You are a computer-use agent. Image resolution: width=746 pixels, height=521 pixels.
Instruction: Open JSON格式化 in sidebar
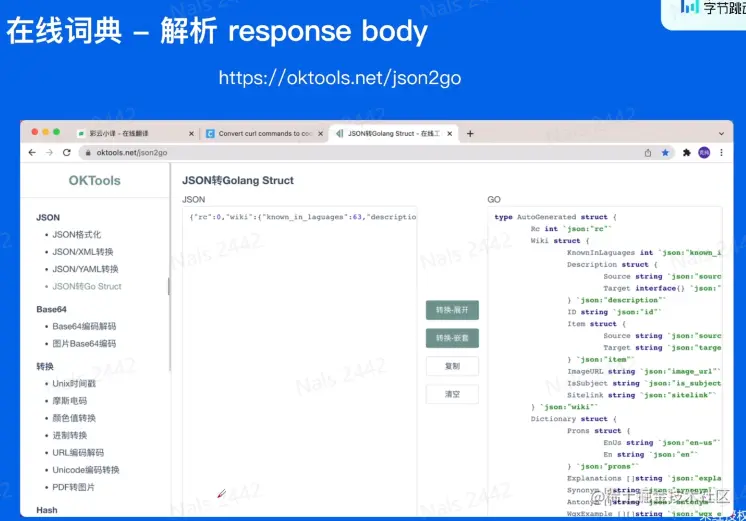[x=77, y=235]
